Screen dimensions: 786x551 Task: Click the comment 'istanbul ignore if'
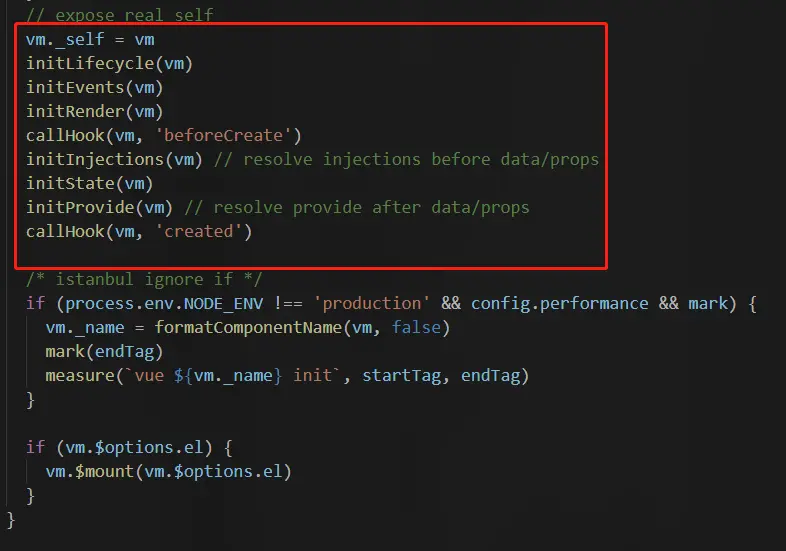(x=144, y=279)
